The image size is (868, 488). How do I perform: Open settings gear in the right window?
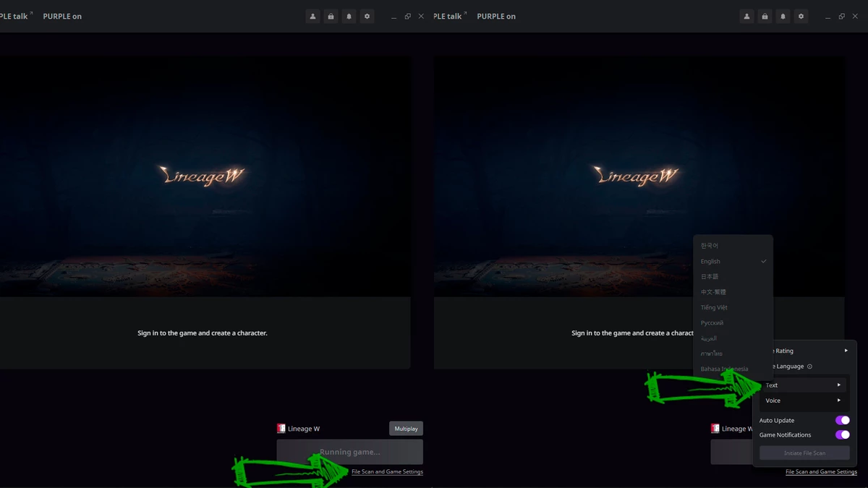pyautogui.click(x=801, y=16)
